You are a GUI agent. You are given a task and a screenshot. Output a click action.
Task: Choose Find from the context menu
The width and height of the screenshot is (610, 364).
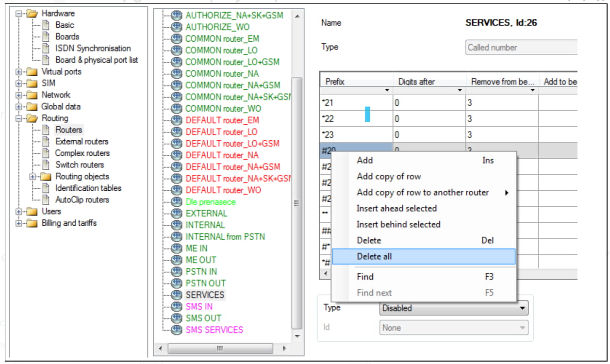(x=424, y=277)
